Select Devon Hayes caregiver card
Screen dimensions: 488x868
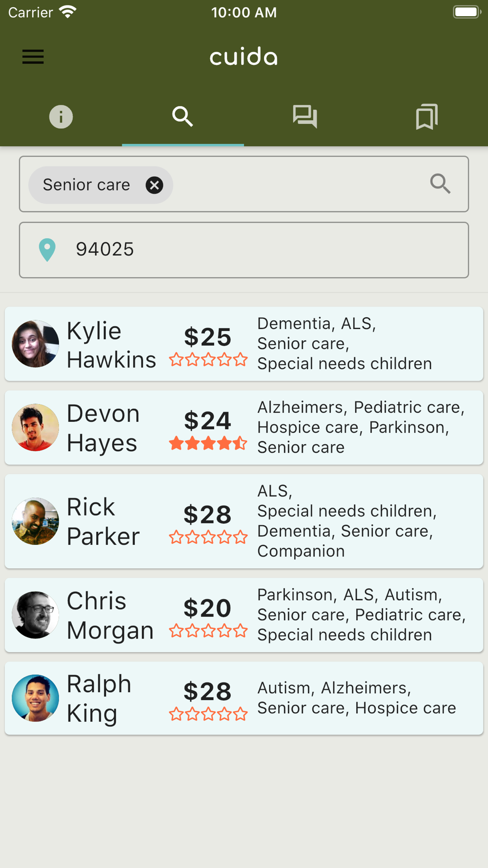tap(244, 427)
